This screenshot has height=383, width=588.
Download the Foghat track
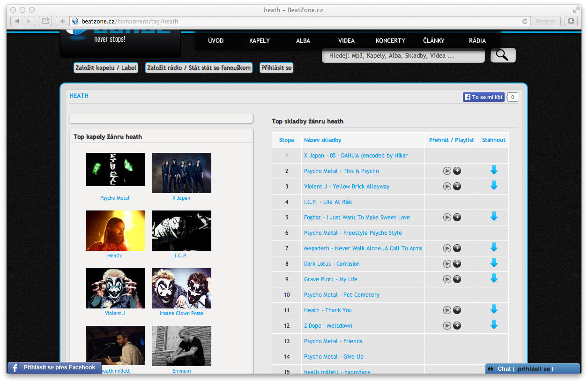click(x=494, y=217)
